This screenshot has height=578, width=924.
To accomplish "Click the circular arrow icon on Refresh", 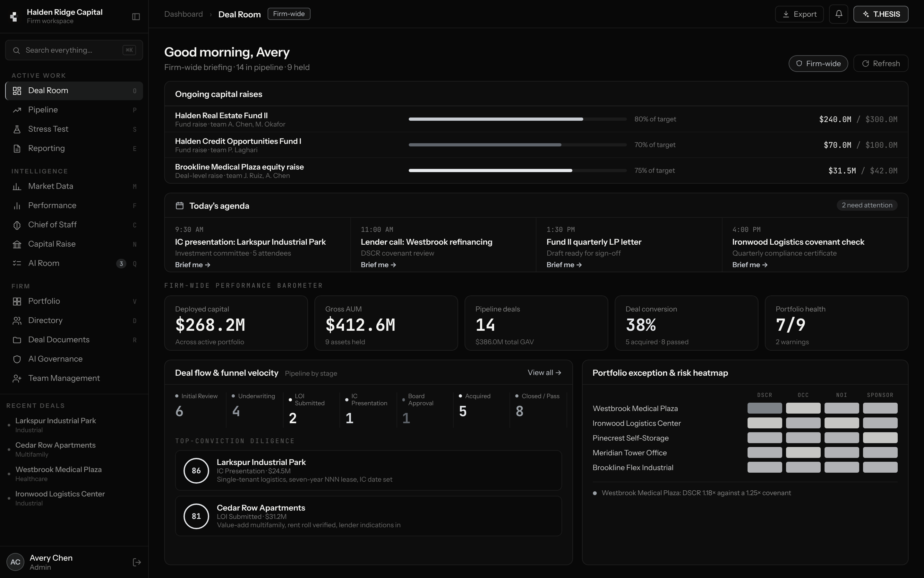I will pyautogui.click(x=866, y=64).
